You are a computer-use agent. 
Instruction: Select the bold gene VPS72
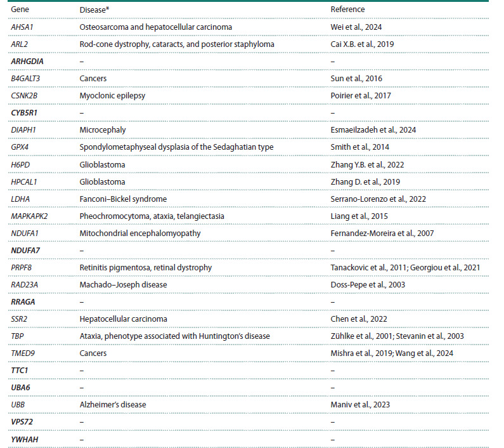(22, 422)
